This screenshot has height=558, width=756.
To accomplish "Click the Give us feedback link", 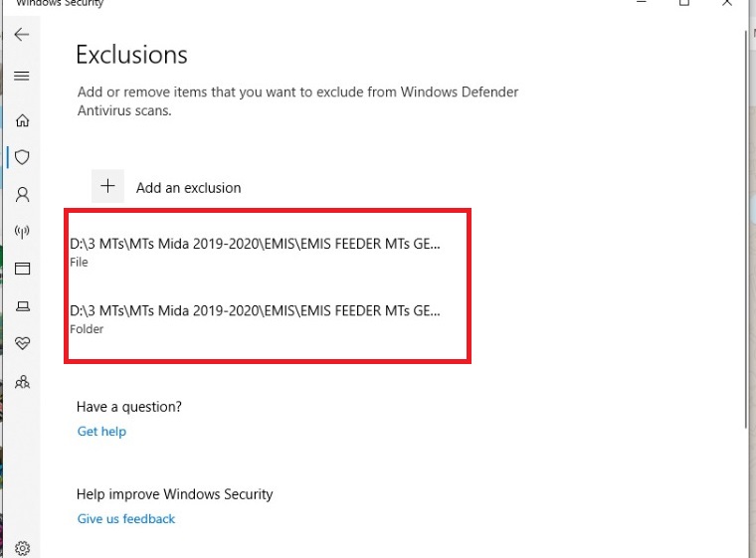I will (126, 519).
